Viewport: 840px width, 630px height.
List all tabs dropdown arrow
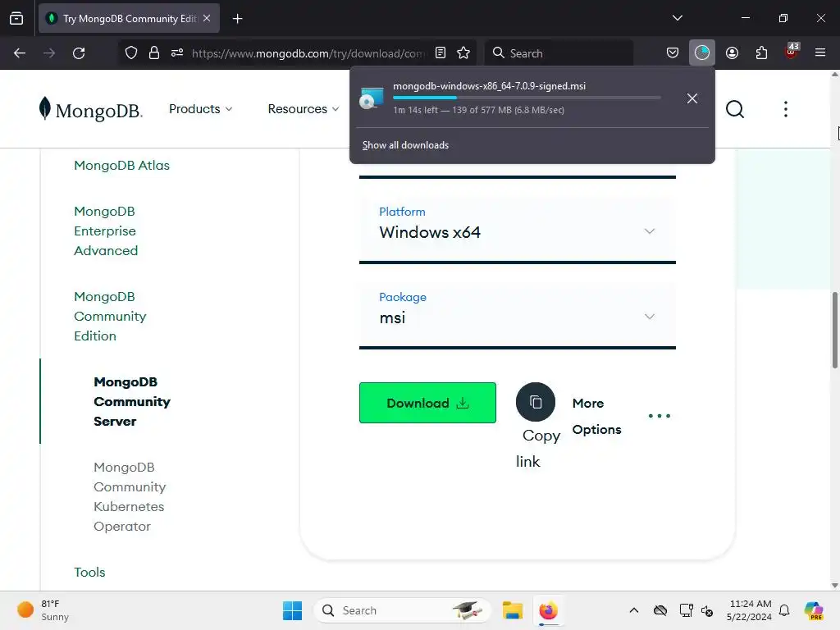(x=678, y=18)
